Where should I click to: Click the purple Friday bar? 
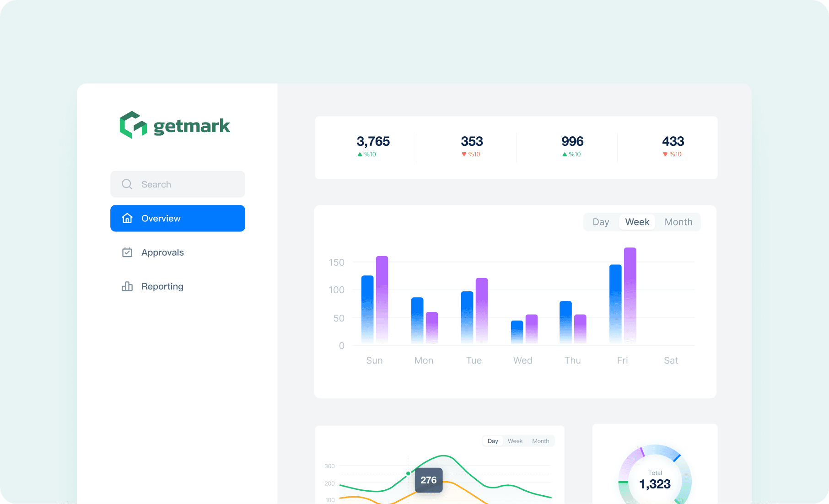630,296
